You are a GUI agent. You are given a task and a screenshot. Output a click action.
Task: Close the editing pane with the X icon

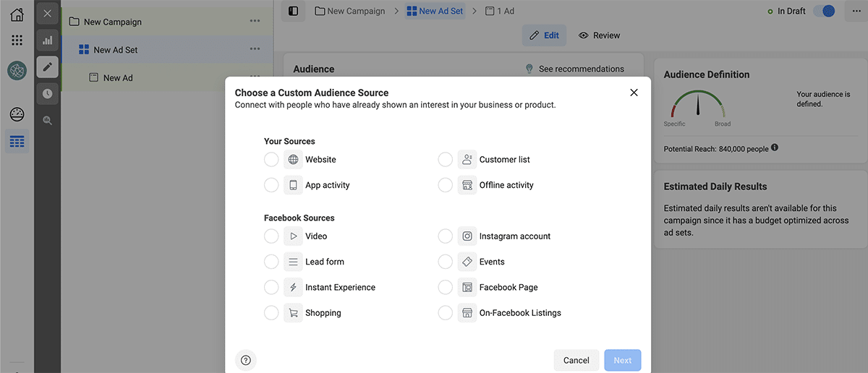click(x=47, y=13)
